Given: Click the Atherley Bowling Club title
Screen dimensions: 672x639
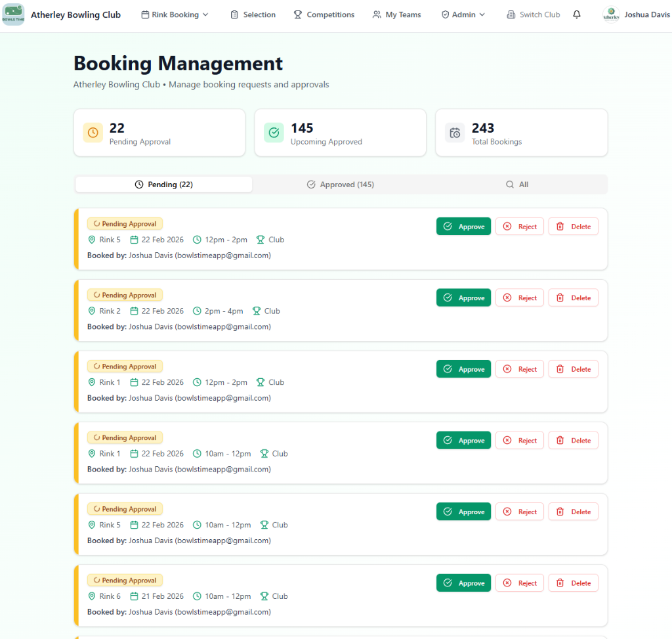Looking at the screenshot, I should coord(76,14).
